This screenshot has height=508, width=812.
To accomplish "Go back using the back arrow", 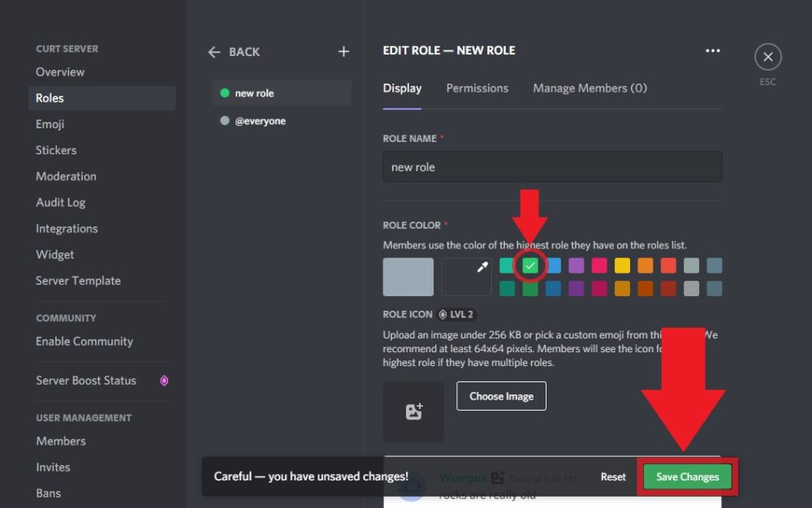I will 213,51.
